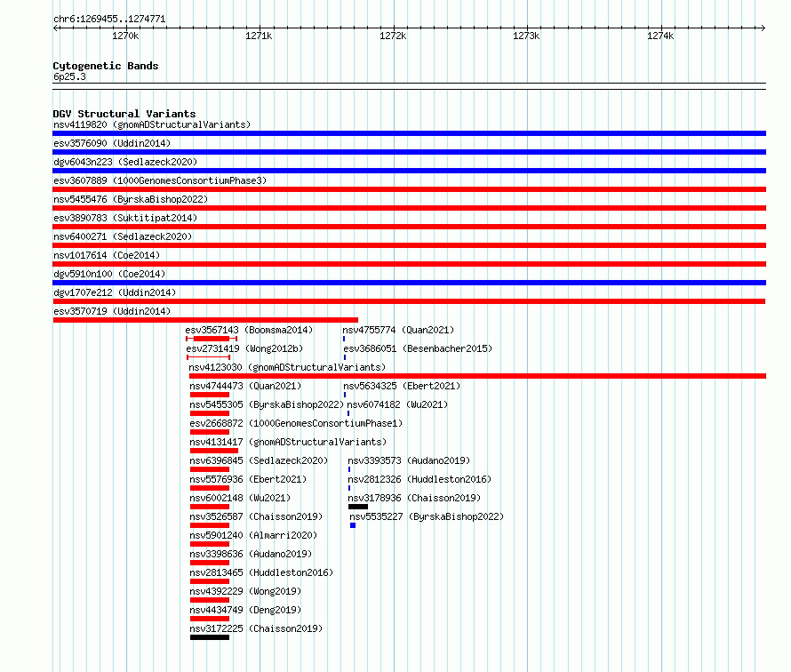Screen dimensions: 791x672
Task: Click the chr6:1269455..1274771 coordinate text
Action: click(109, 20)
